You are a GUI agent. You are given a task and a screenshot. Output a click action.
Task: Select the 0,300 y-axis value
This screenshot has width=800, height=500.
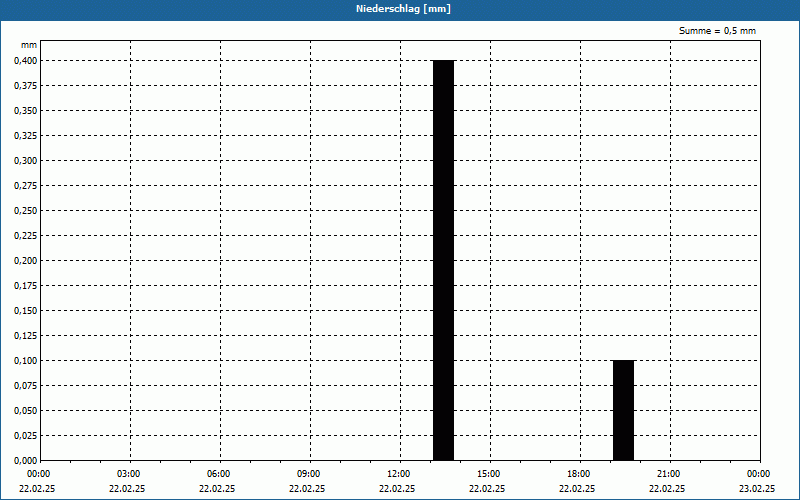point(26,161)
